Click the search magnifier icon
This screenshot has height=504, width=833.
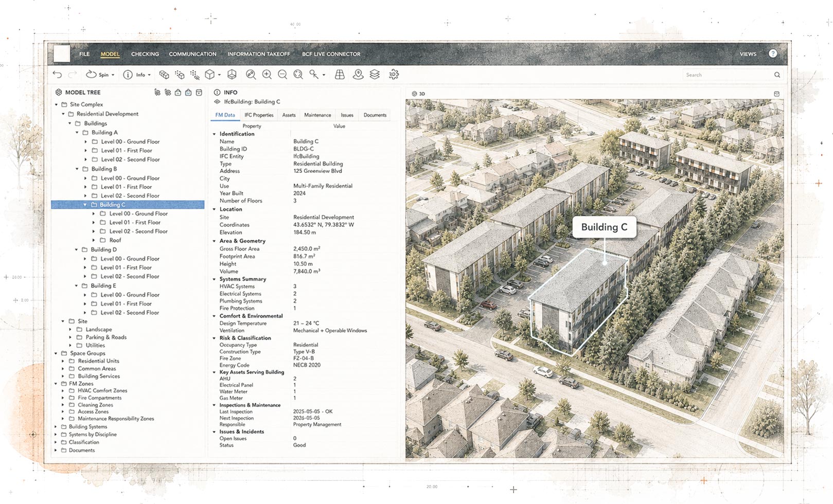[777, 75]
